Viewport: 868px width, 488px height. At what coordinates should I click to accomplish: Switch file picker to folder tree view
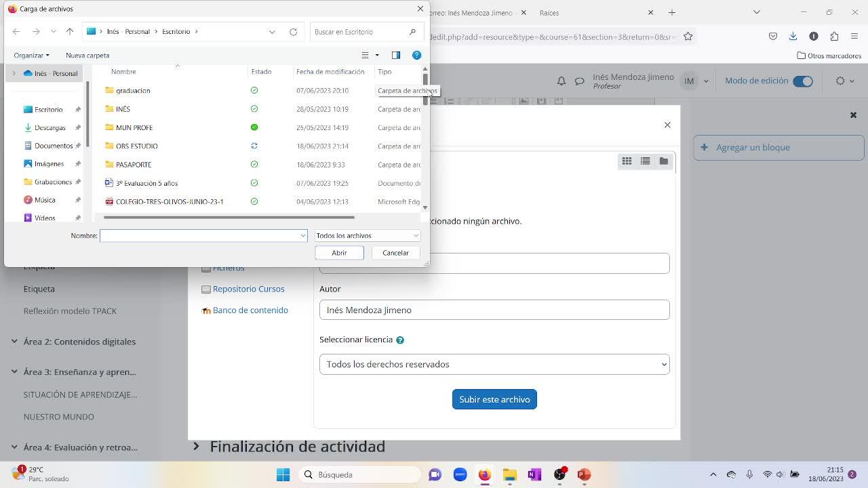coord(664,161)
